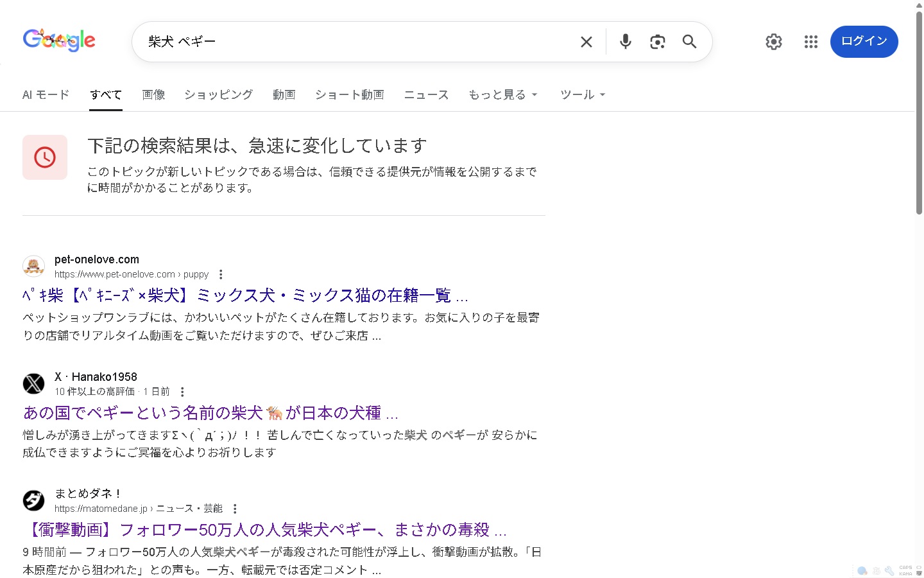Expand the もっと見る dropdown
The width and height of the screenshot is (924, 578).
[x=502, y=95]
